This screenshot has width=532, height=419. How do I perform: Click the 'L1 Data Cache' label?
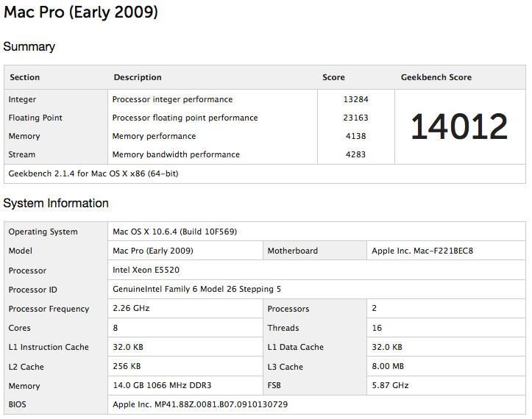click(296, 347)
